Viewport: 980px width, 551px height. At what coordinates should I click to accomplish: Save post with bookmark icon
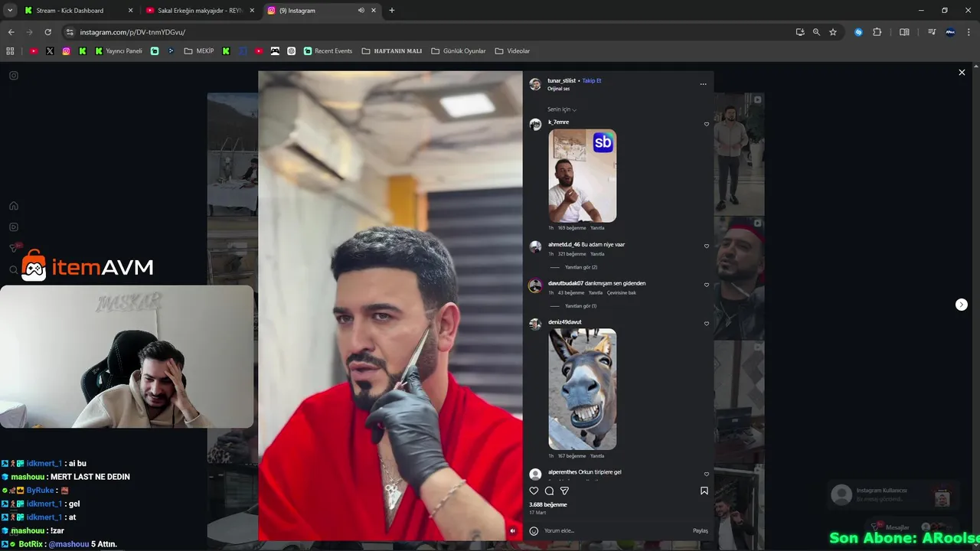[x=704, y=491]
